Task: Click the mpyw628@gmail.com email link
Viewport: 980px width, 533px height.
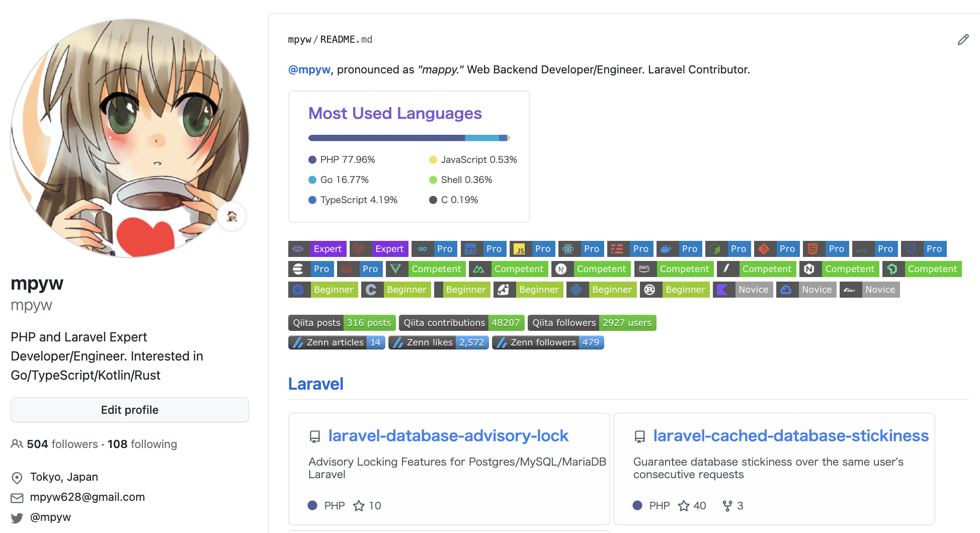Action: pos(88,497)
